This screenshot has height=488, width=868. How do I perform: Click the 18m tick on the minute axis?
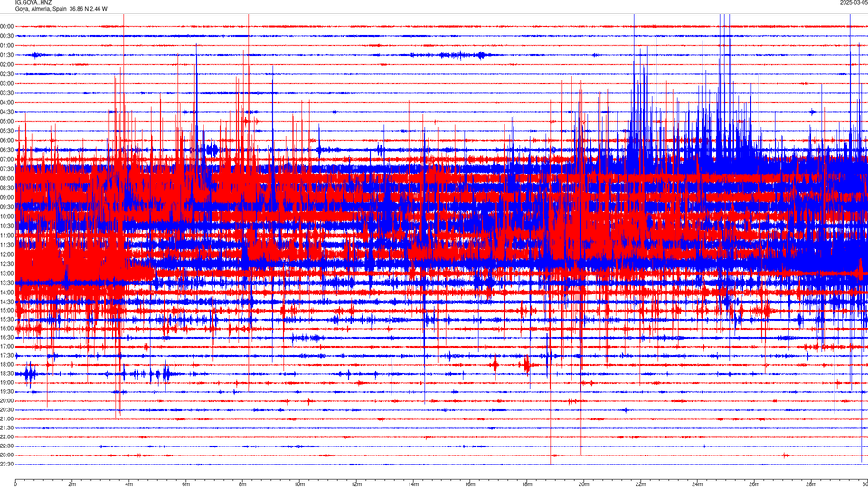coord(526,484)
